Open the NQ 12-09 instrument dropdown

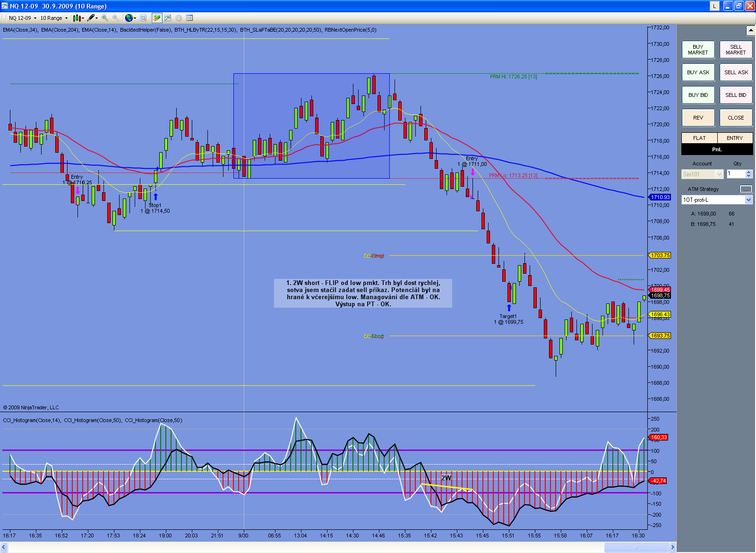(x=23, y=18)
